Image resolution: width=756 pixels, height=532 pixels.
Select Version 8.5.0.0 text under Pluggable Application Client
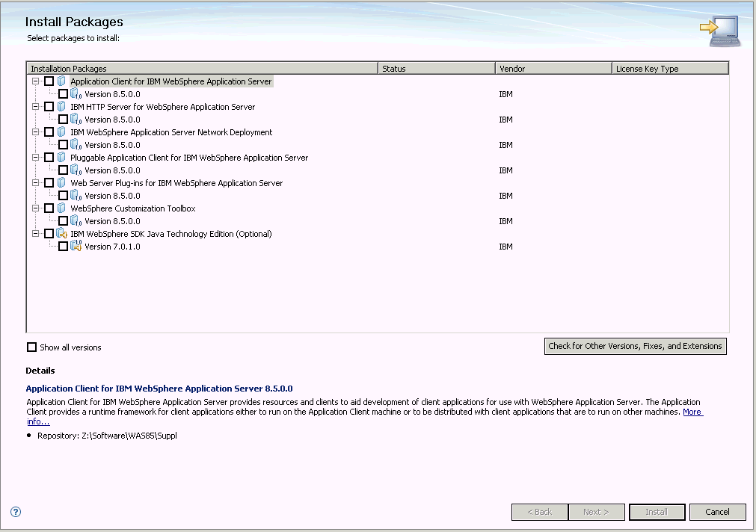tap(112, 170)
